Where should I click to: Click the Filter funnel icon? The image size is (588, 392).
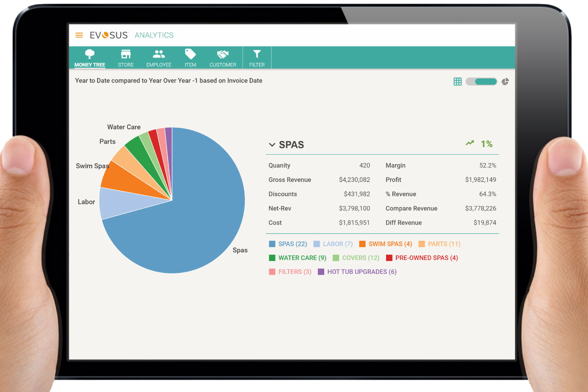pos(257,54)
